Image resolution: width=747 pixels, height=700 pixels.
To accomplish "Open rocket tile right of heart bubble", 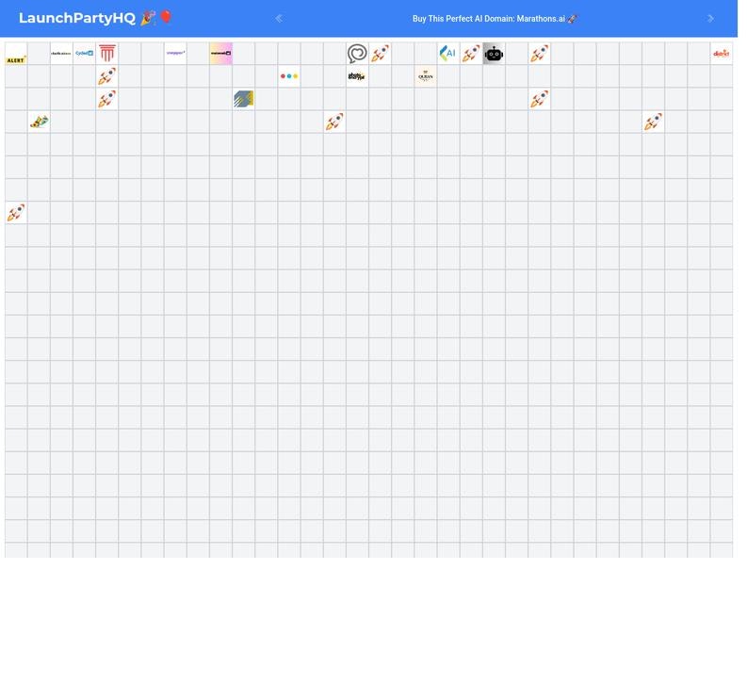I will pos(381,54).
